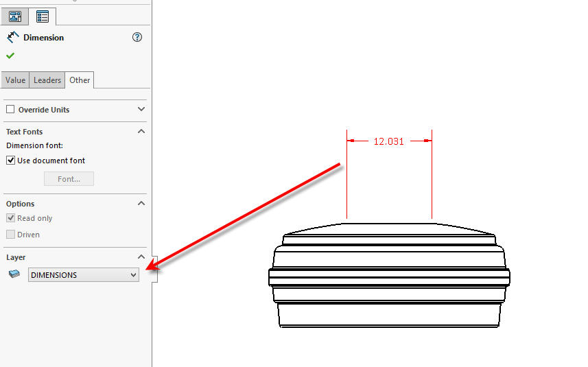
Task: Click the Dimension tool icon in the header
Action: pyautogui.click(x=12, y=38)
